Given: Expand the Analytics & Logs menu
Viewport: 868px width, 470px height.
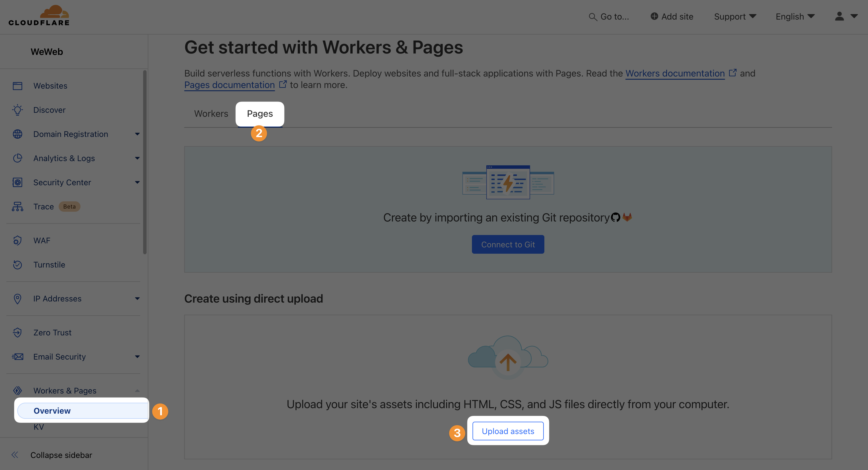Looking at the screenshot, I should click(x=137, y=158).
